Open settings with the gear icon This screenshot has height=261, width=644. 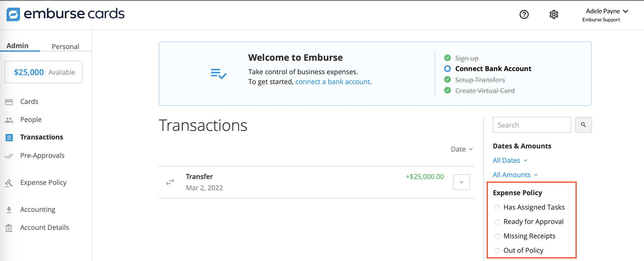click(x=554, y=14)
